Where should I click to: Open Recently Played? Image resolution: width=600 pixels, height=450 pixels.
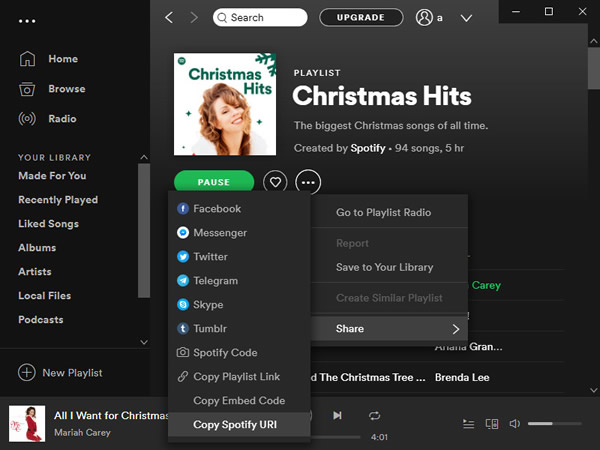click(x=58, y=200)
